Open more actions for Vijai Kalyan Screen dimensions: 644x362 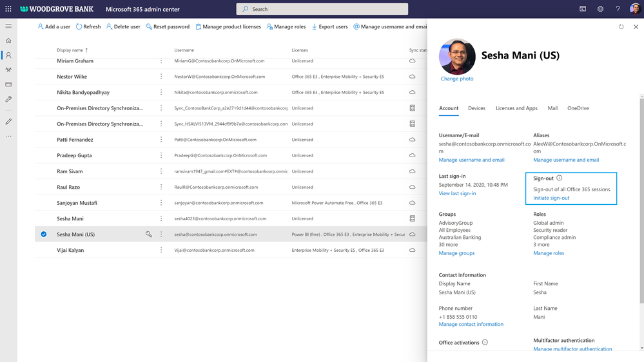coord(161,250)
